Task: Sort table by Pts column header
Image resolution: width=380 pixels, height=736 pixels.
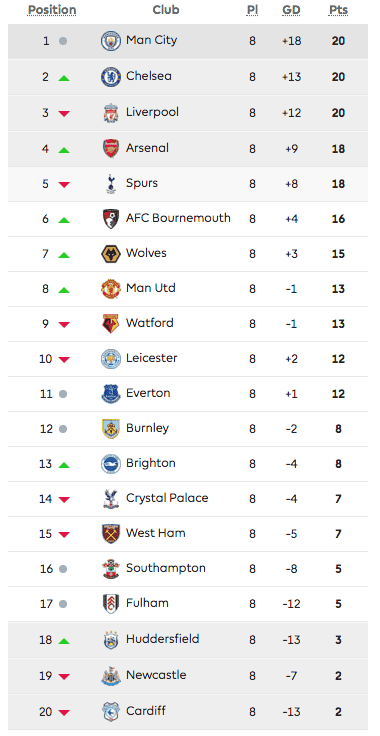Action: click(338, 10)
